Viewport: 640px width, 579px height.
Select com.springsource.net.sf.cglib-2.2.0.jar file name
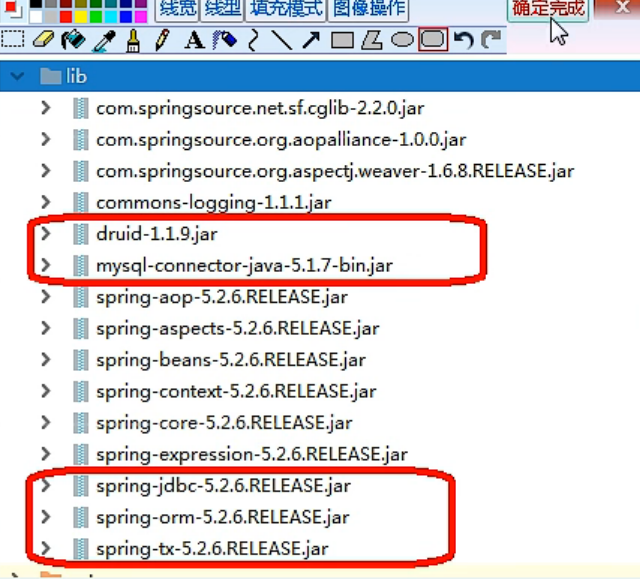click(x=260, y=109)
